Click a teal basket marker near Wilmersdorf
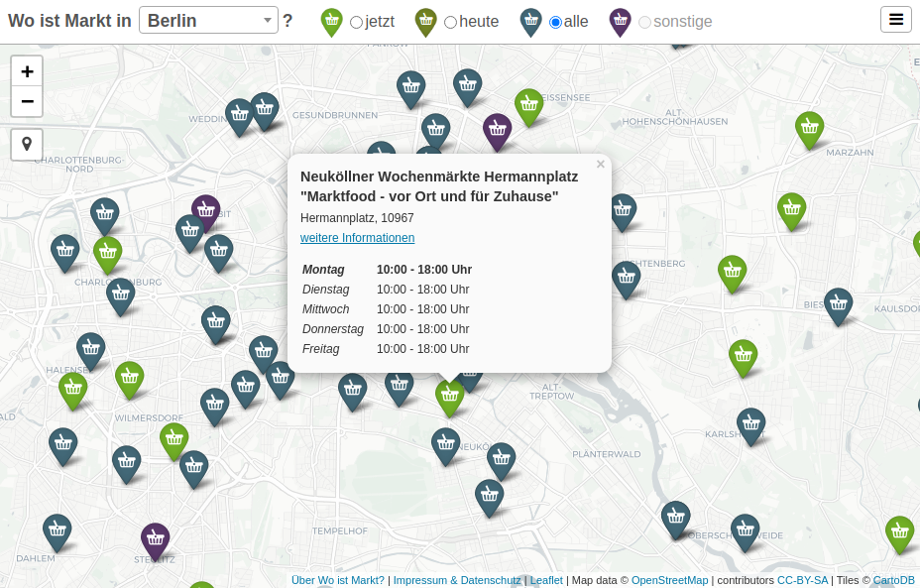The image size is (920, 588). pos(215,405)
